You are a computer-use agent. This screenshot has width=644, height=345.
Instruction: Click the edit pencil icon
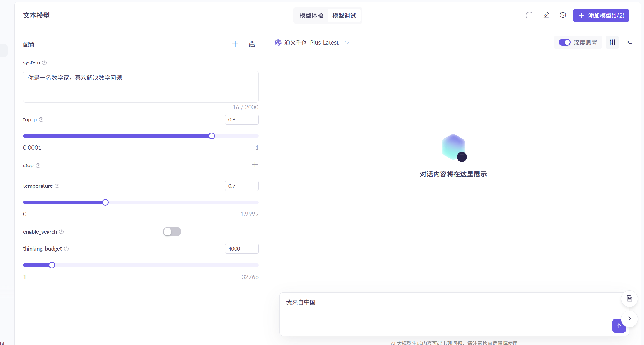pyautogui.click(x=546, y=15)
